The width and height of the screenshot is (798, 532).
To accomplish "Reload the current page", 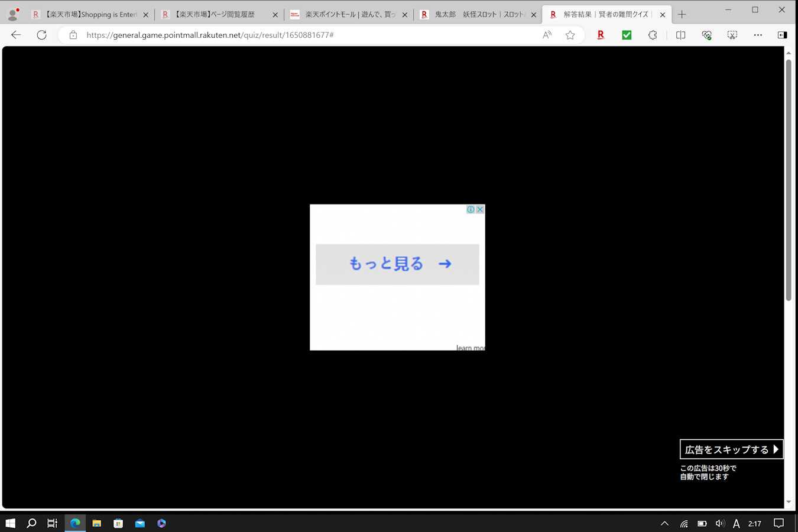I will click(41, 35).
